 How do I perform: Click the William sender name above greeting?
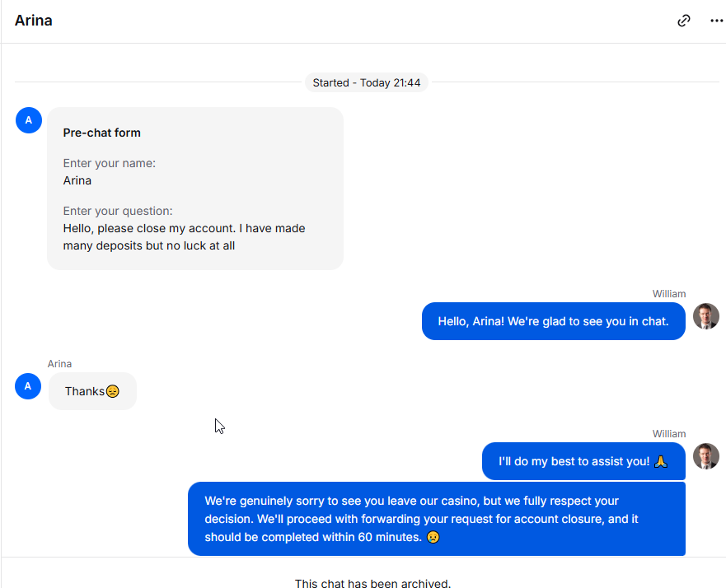(x=669, y=294)
